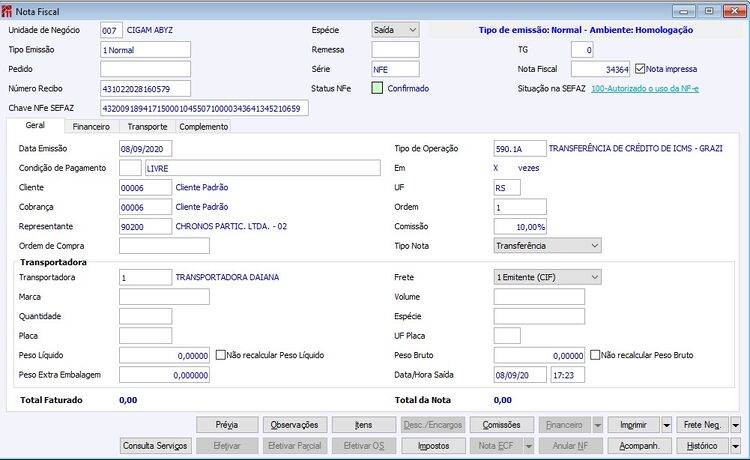Click the Consulta Serviços button
The width and height of the screenshot is (750, 460).
[155, 446]
